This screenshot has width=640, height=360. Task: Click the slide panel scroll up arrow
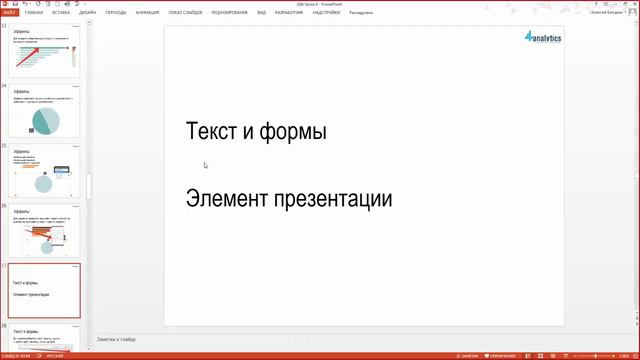coord(89,22)
